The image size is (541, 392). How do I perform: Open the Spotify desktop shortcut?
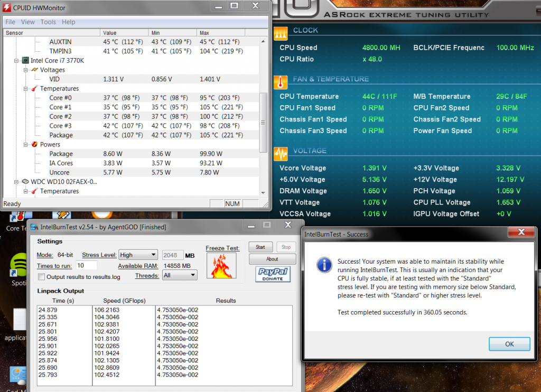(18, 270)
